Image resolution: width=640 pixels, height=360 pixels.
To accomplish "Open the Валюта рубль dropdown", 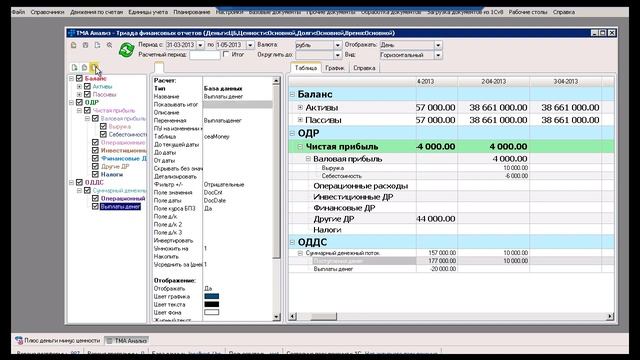I will pos(338,45).
